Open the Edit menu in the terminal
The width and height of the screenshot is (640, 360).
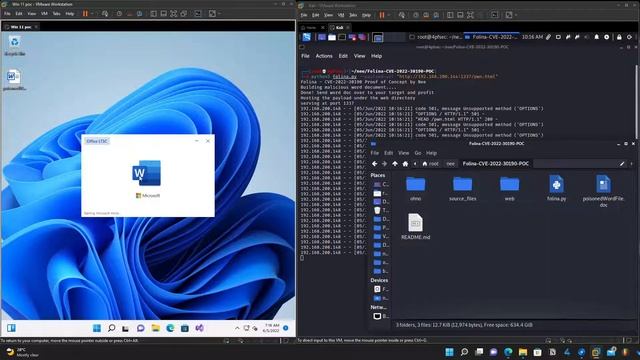[343, 56]
